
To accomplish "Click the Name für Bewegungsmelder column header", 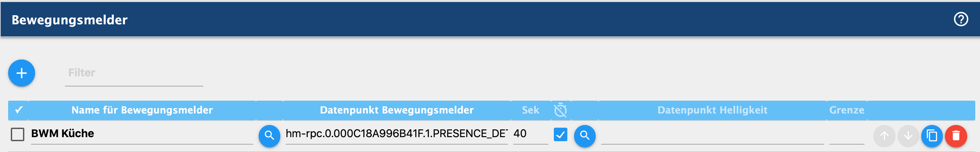I will pyautogui.click(x=142, y=110).
